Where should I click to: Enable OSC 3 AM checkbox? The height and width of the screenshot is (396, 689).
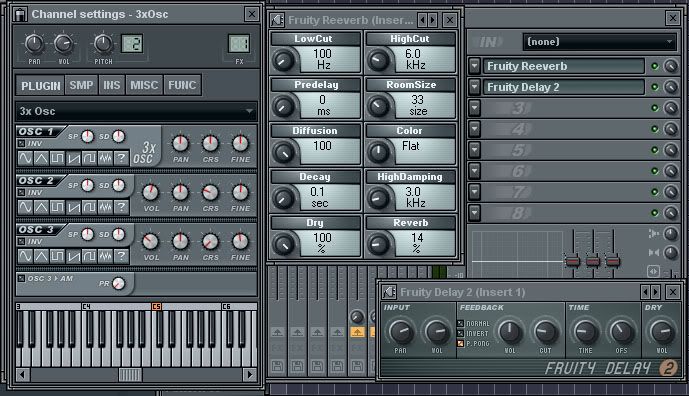[x=22, y=278]
